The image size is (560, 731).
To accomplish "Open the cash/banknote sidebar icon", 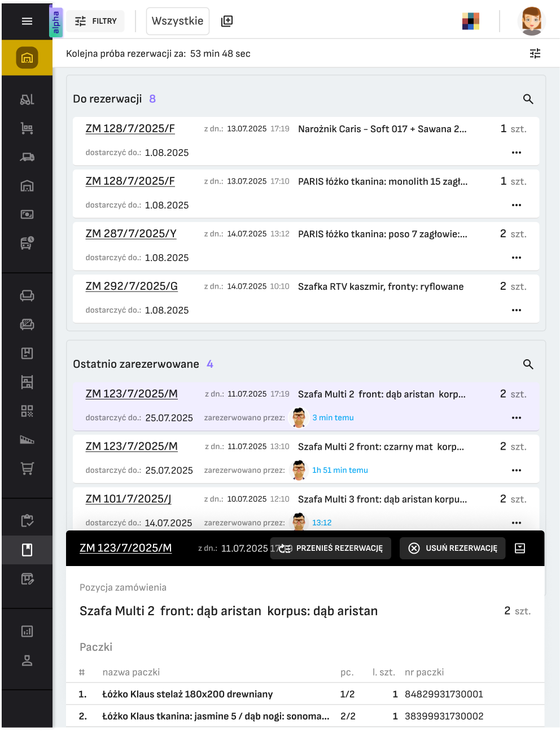I will [x=27, y=214].
